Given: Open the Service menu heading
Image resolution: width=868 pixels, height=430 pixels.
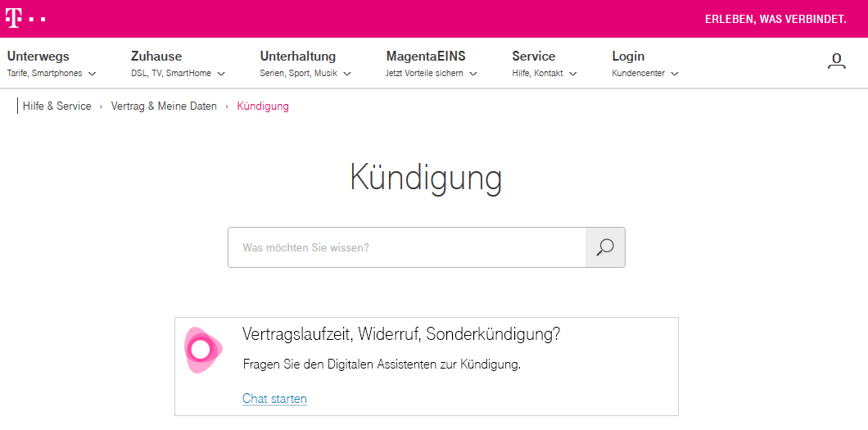Looking at the screenshot, I should (534, 57).
